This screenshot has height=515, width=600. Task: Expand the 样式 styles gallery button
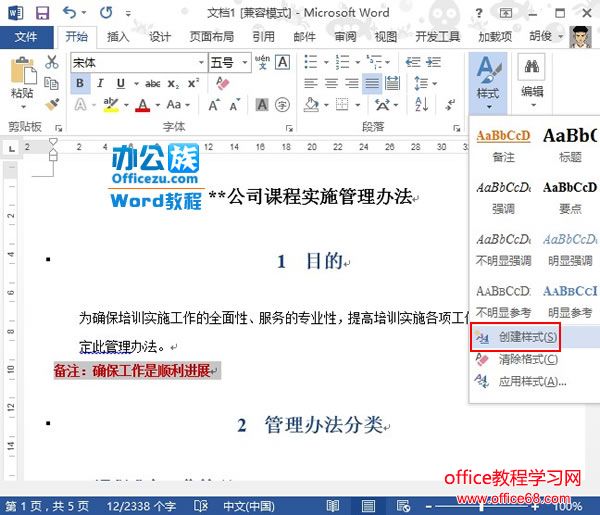click(x=488, y=83)
